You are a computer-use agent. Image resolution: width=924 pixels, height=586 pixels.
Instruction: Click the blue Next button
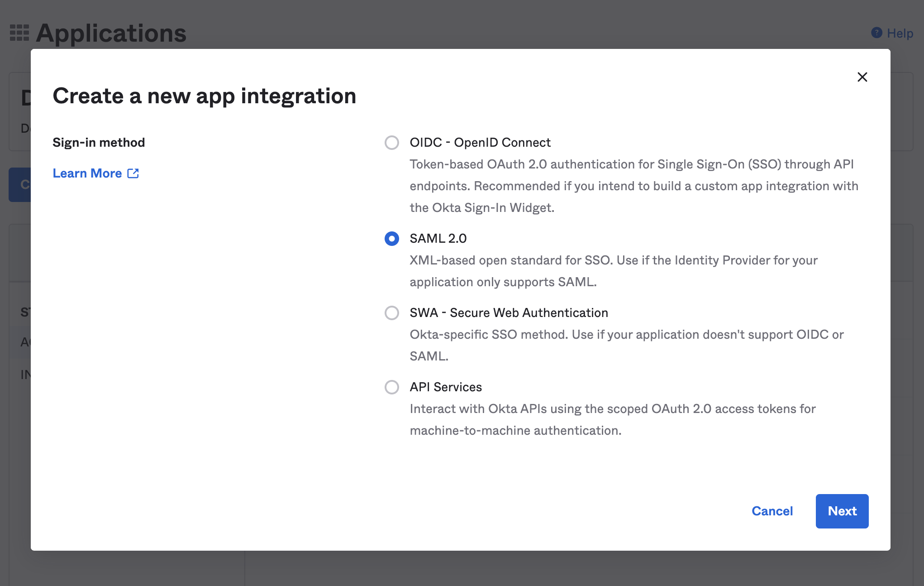coord(842,511)
